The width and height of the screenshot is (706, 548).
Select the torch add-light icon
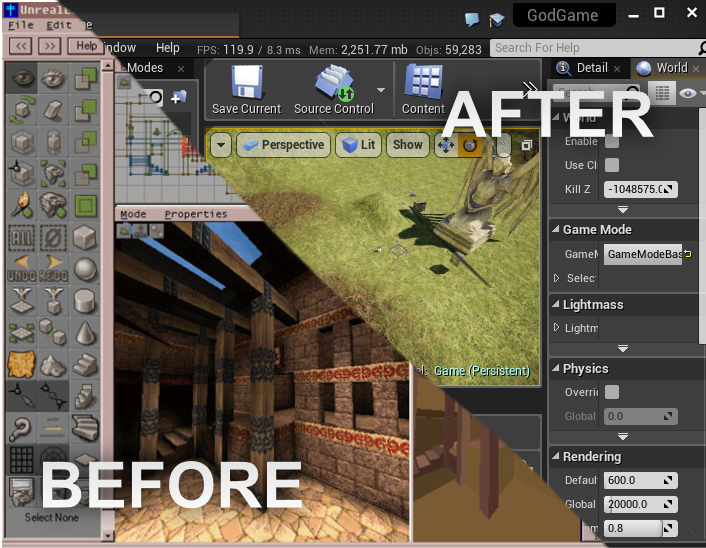coord(22,205)
